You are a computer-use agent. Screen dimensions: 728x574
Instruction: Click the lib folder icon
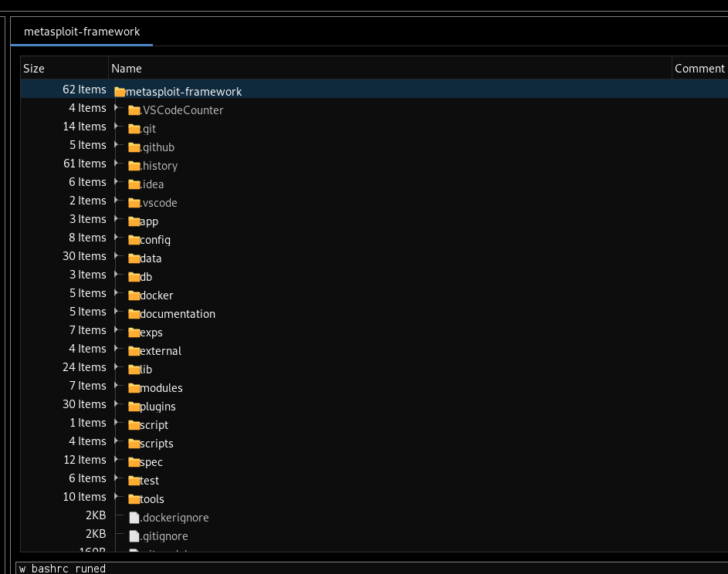pyautogui.click(x=134, y=370)
